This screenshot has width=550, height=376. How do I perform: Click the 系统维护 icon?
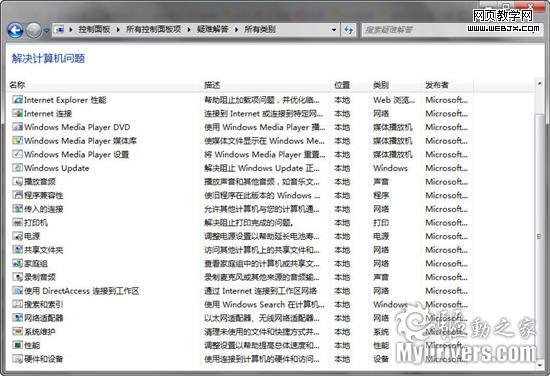18,332
